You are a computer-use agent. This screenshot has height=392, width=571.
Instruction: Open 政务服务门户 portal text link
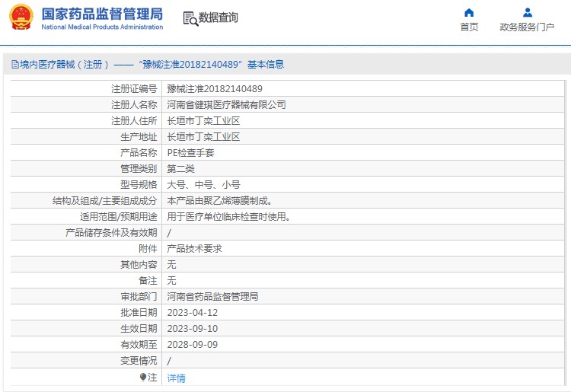pos(527,27)
